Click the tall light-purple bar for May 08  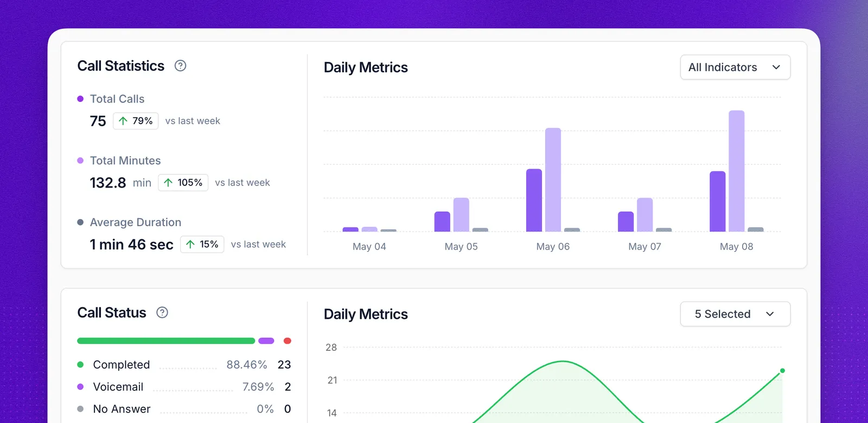coord(736,171)
